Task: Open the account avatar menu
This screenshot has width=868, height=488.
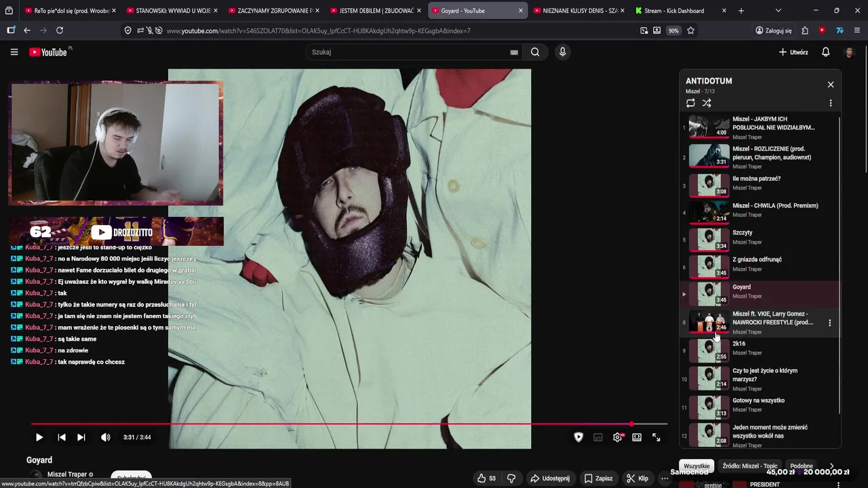Action: 849,52
